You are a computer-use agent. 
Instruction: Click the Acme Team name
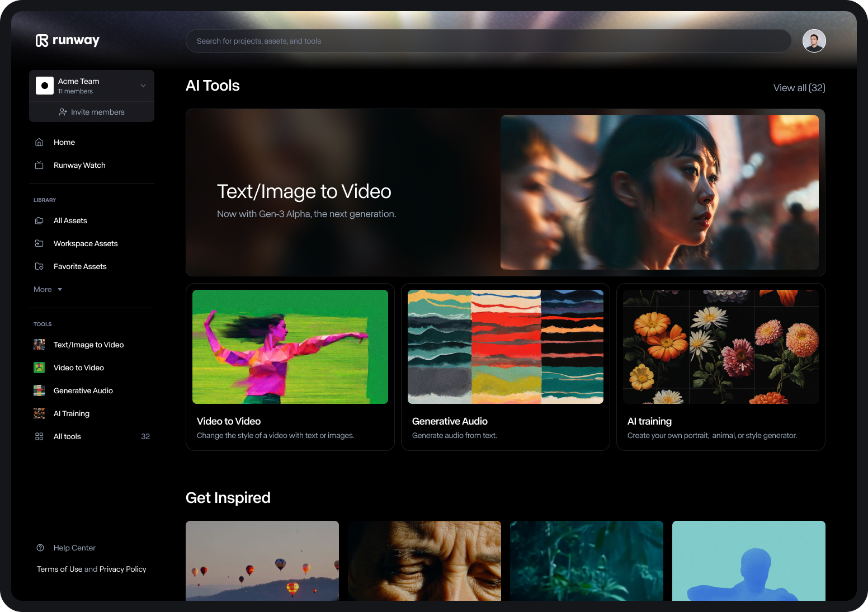tap(79, 81)
